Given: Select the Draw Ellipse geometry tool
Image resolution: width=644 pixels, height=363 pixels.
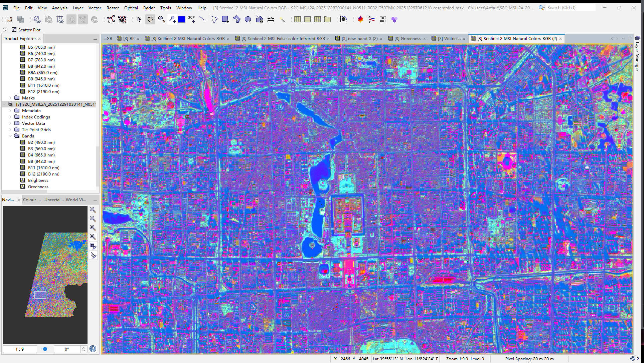Looking at the screenshot, I should tap(248, 20).
